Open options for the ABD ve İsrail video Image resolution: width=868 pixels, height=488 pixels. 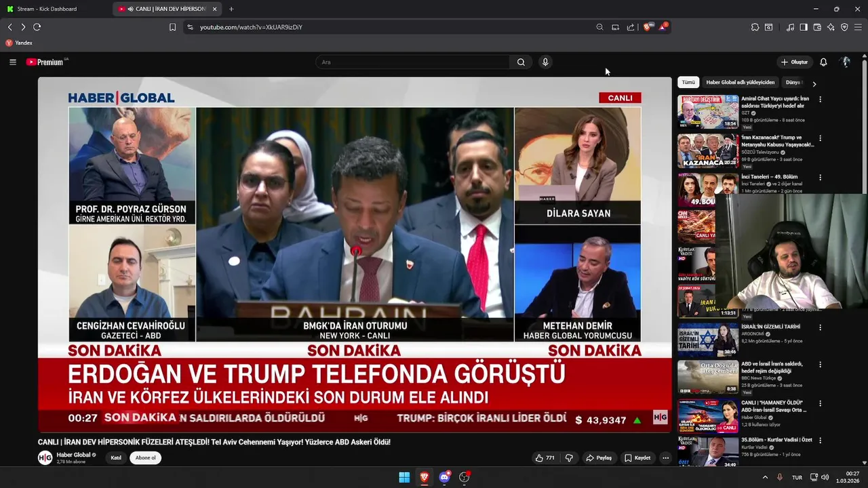pyautogui.click(x=820, y=365)
